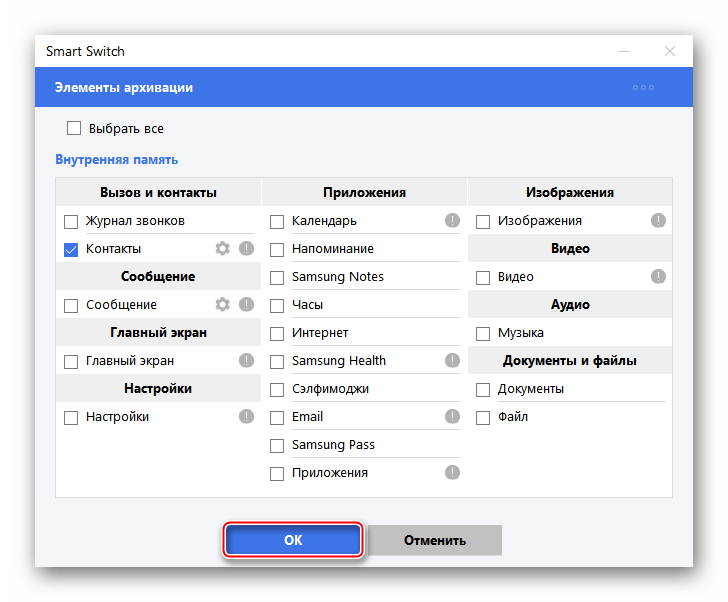Tick the Выбрать все checkbox

point(74,128)
